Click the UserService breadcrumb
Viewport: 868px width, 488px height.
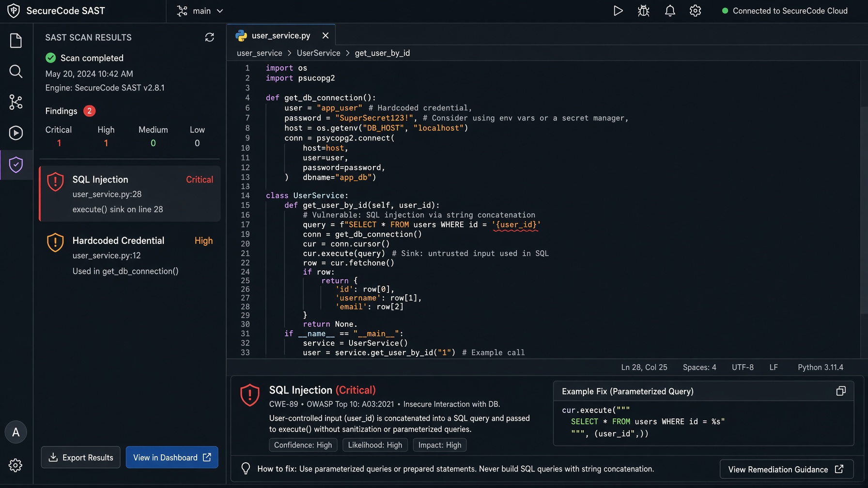pos(318,53)
